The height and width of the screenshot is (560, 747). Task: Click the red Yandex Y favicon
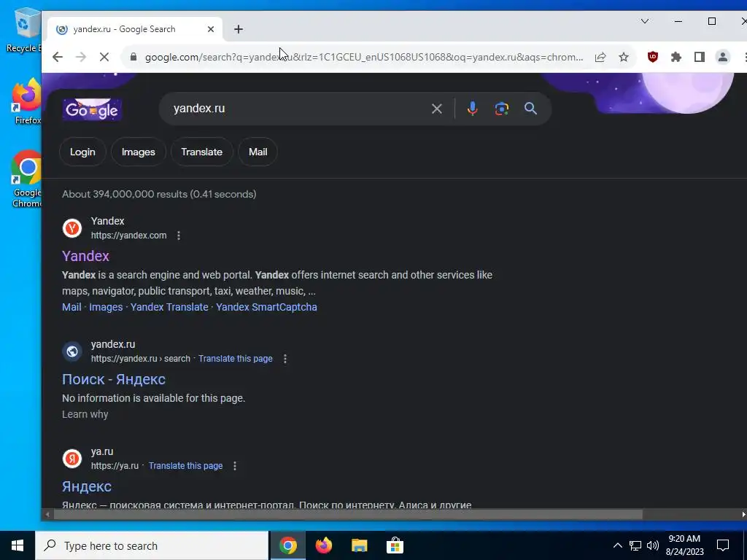[x=72, y=228]
